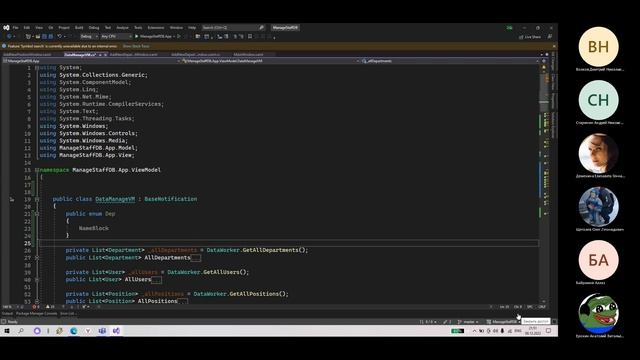Open the Project menu
Screen dimensions: 640x360
coord(64,28)
